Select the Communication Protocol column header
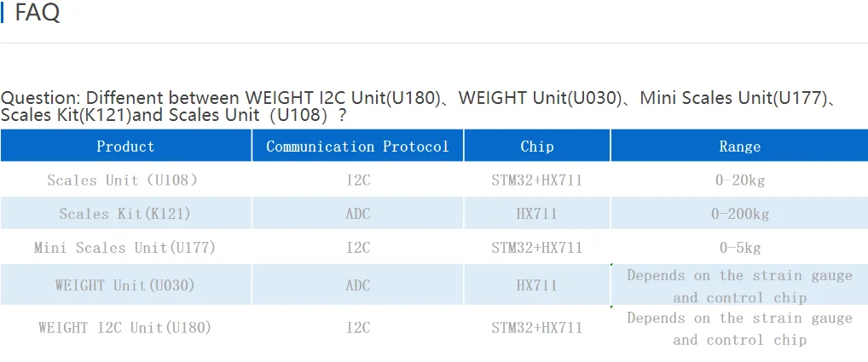 tap(357, 147)
